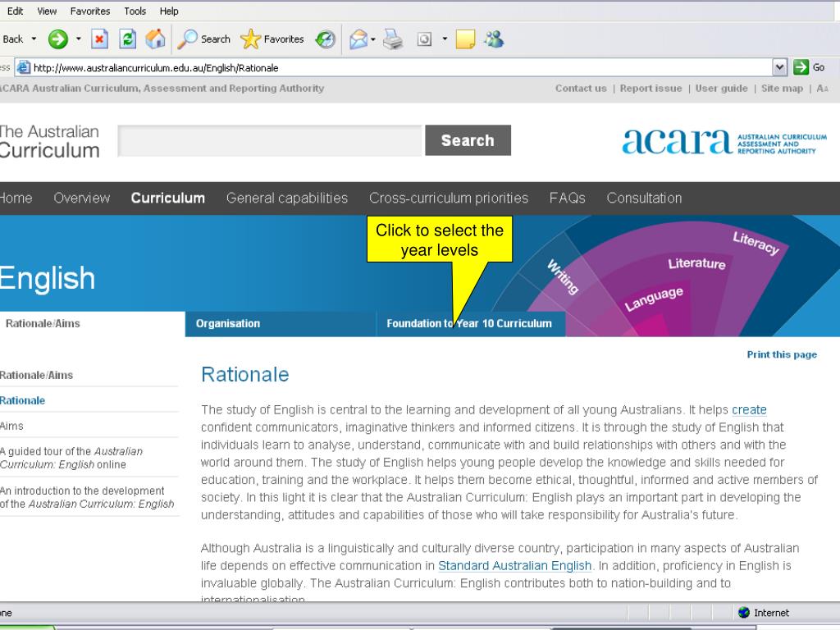This screenshot has width=840, height=630.
Task: Open the FAQs navigation item
Action: 567,199
